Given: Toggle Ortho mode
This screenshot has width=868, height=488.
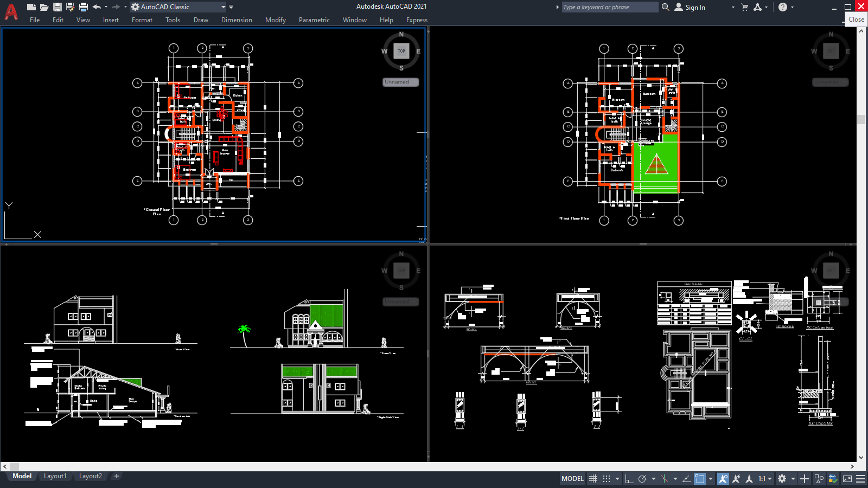Looking at the screenshot, I should click(629, 478).
